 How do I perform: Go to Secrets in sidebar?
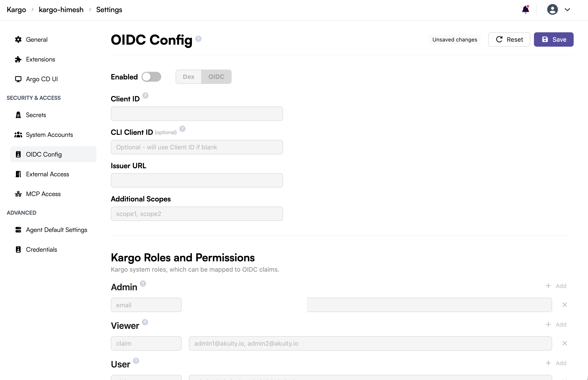coord(53,115)
